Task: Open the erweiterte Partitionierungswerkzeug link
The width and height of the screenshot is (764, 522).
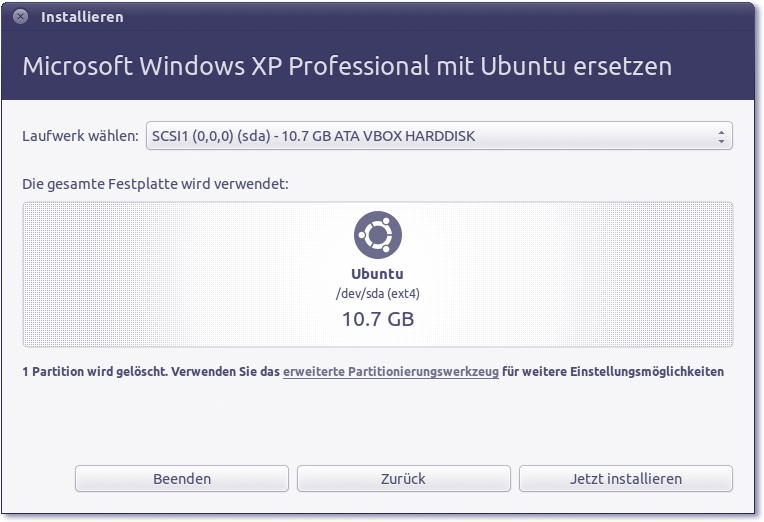Action: (x=391, y=372)
